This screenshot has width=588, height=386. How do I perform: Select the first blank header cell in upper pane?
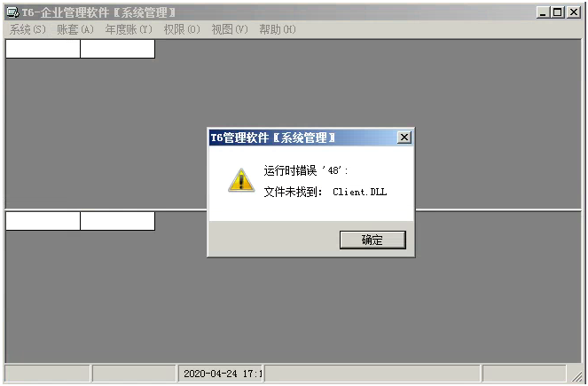[43, 49]
